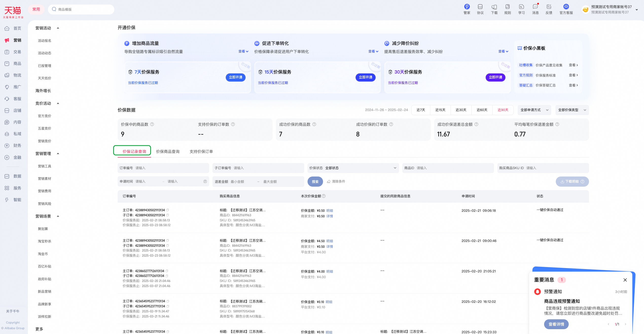Switch to the 价保商品查询 tab
This screenshot has height=334, width=644.
coord(168,151)
